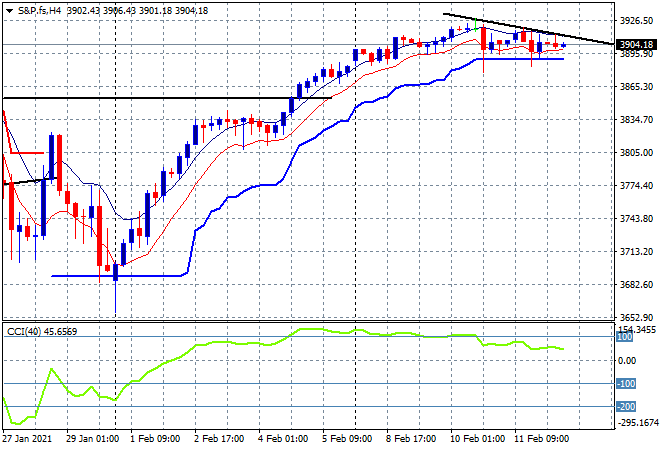The width and height of the screenshot is (660, 450).
Task: Click the 8 Feb 17:00 time label
Action: point(411,439)
